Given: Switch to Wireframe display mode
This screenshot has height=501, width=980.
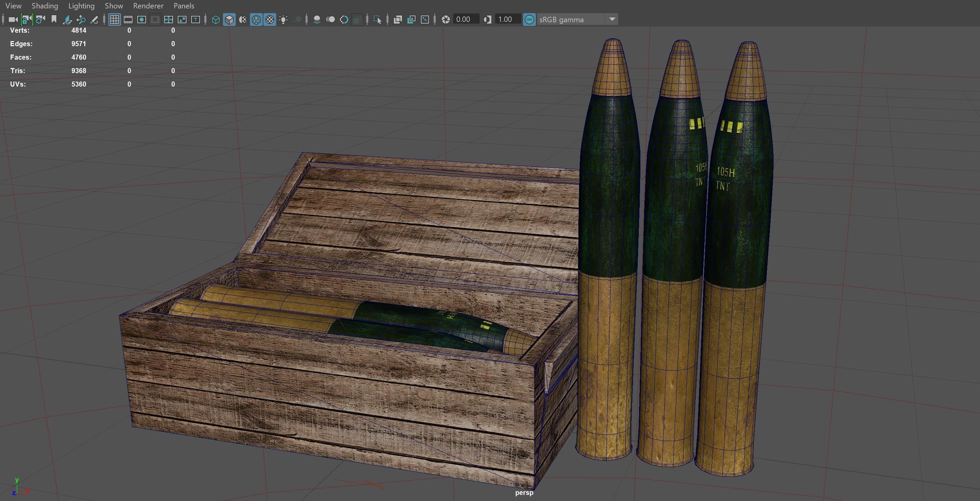Looking at the screenshot, I should point(216,20).
